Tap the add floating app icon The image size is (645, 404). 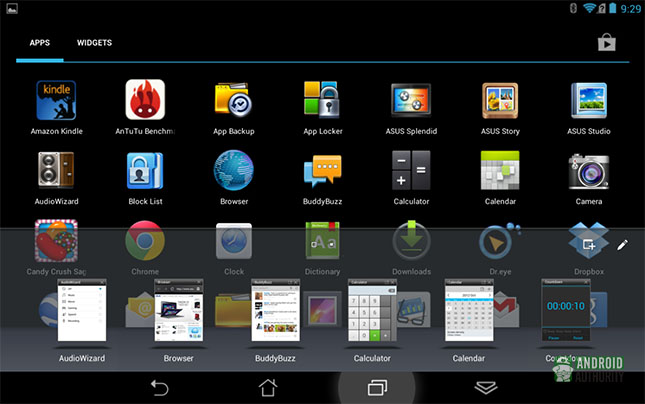tap(589, 245)
